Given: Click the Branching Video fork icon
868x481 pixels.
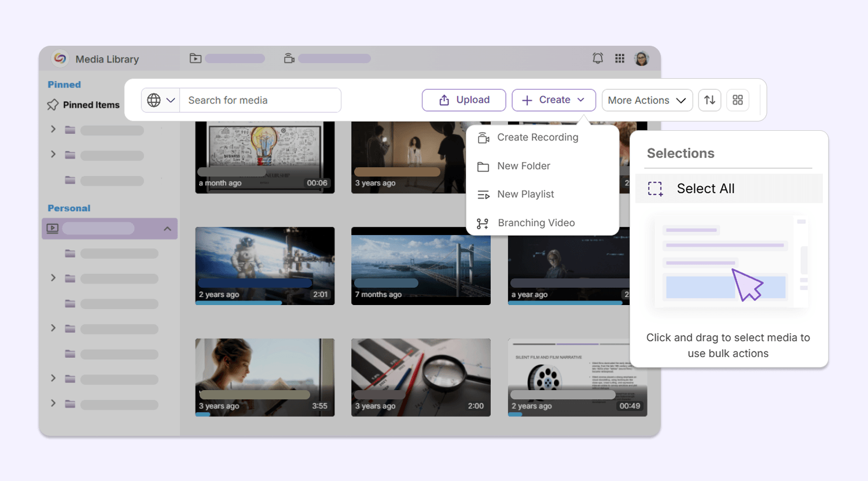Looking at the screenshot, I should (x=483, y=223).
